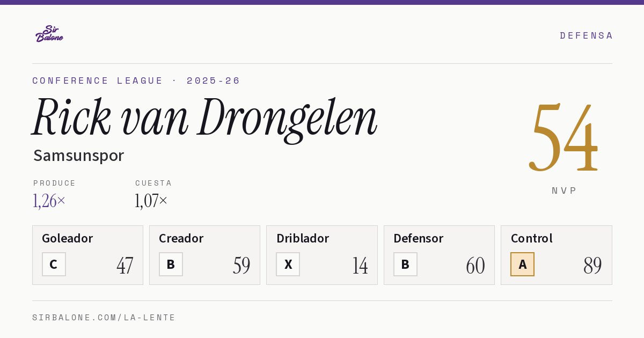Click the Sir Balone logo
644x338 pixels.
[49, 34]
